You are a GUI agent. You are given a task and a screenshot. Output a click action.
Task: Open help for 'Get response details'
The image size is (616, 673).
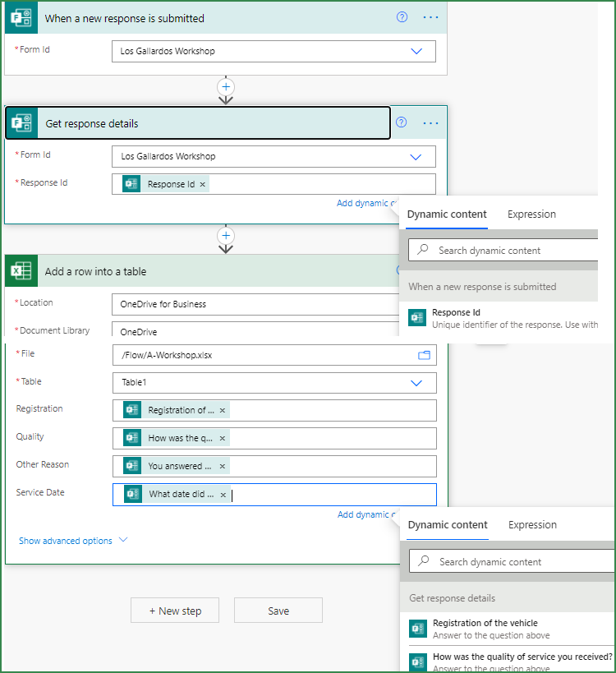pyautogui.click(x=401, y=122)
